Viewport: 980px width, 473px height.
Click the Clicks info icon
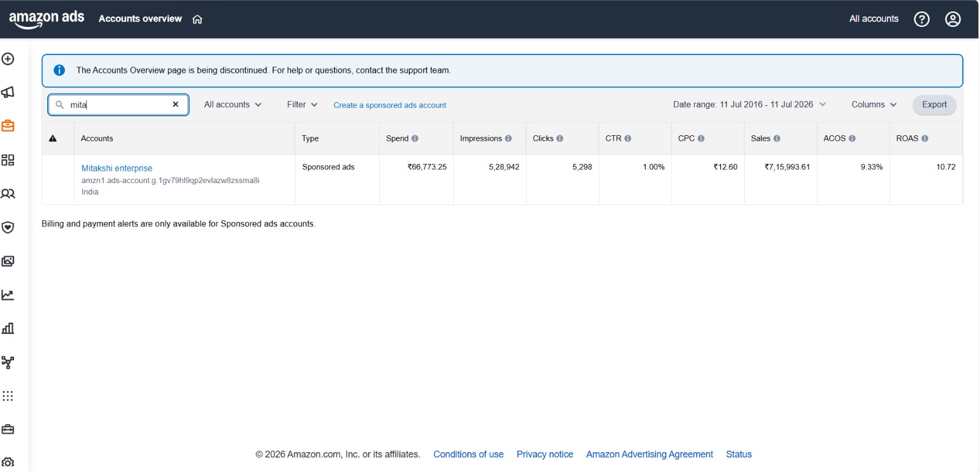[x=560, y=138]
